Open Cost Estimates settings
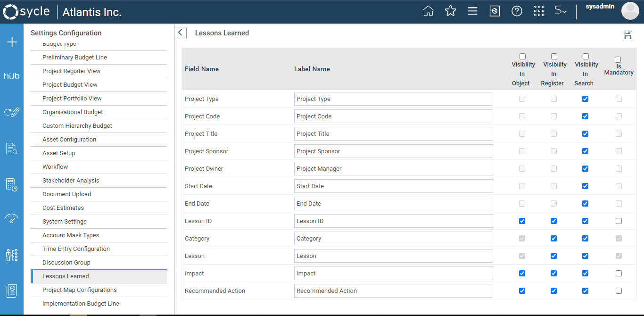 coord(99,208)
